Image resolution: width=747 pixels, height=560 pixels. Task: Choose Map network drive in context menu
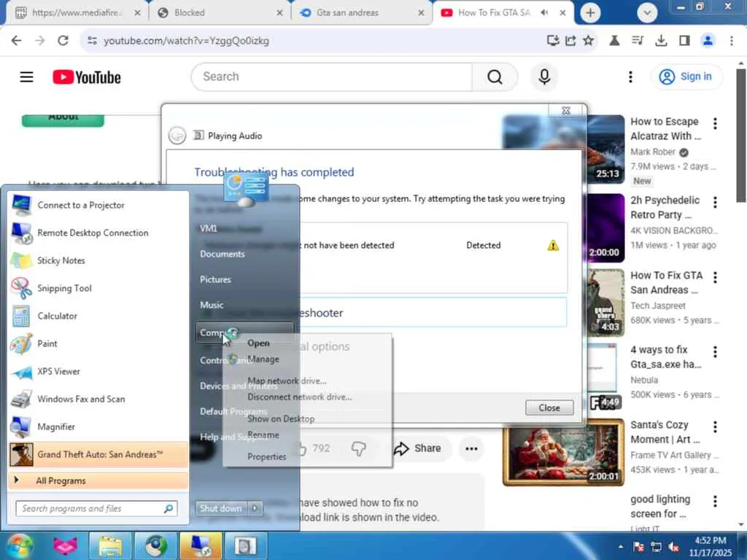[287, 381]
